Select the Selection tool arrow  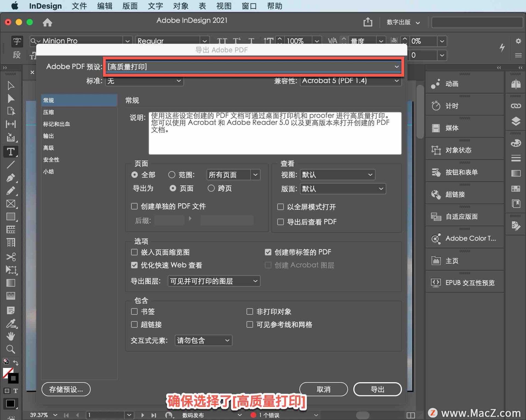pyautogui.click(x=11, y=86)
